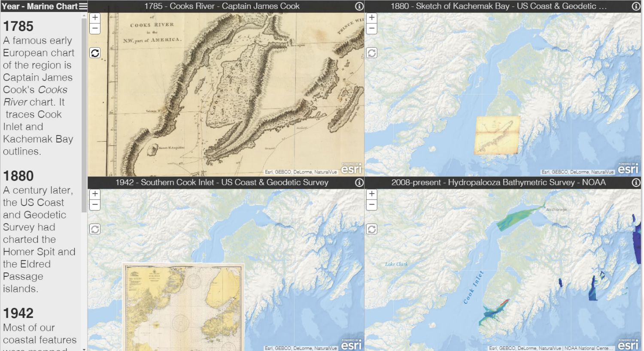Zoom out on the Hydropalooza Bathymetric Survey map
Viewport: 644px width, 351px height.
372,205
